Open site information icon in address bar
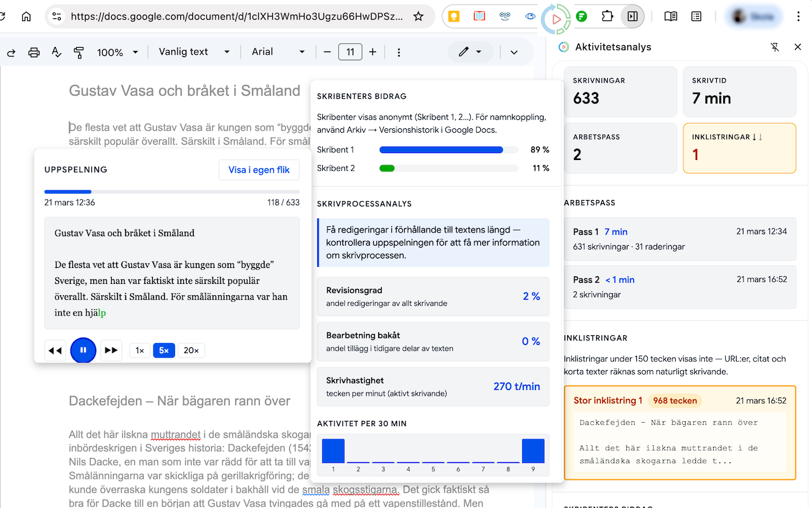The height and width of the screenshot is (508, 812). (56, 17)
